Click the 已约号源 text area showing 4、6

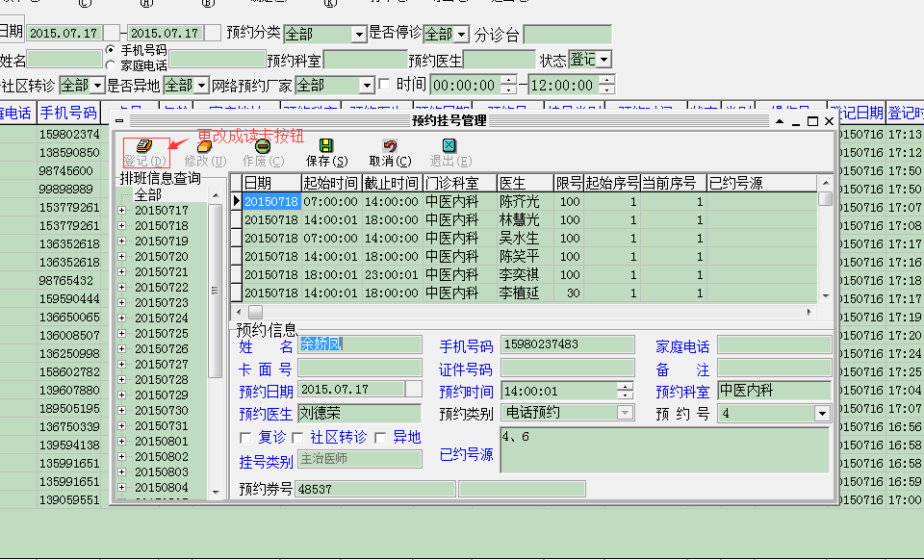pyautogui.click(x=665, y=450)
